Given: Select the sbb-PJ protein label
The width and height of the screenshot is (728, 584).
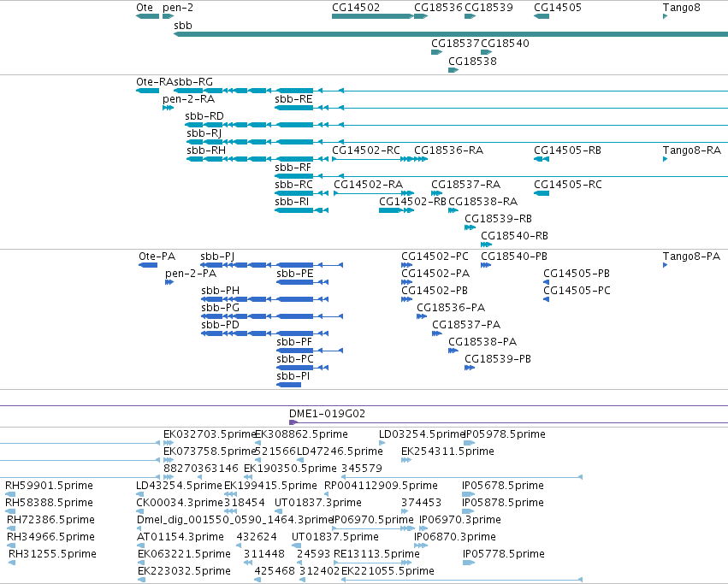Looking at the screenshot, I should pos(217,257).
